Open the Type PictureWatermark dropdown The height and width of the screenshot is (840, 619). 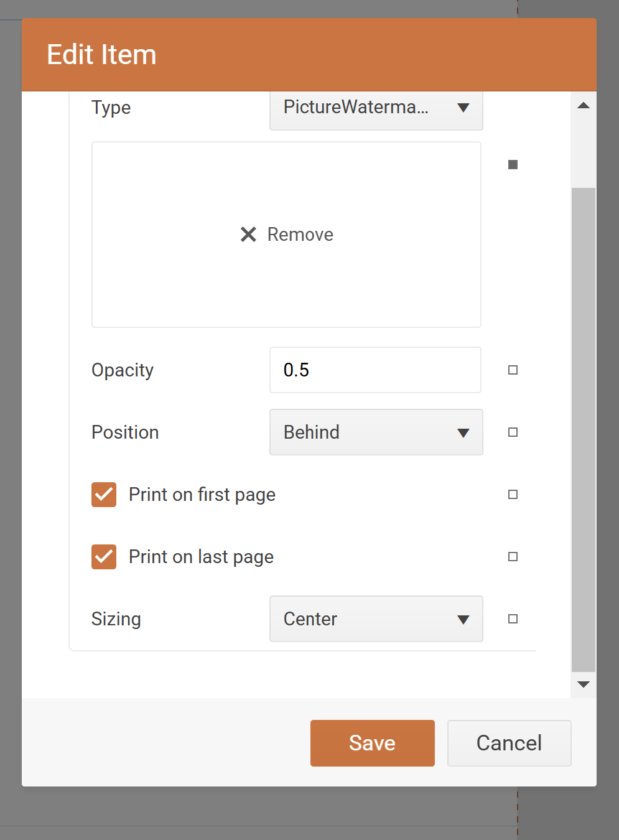tap(376, 108)
